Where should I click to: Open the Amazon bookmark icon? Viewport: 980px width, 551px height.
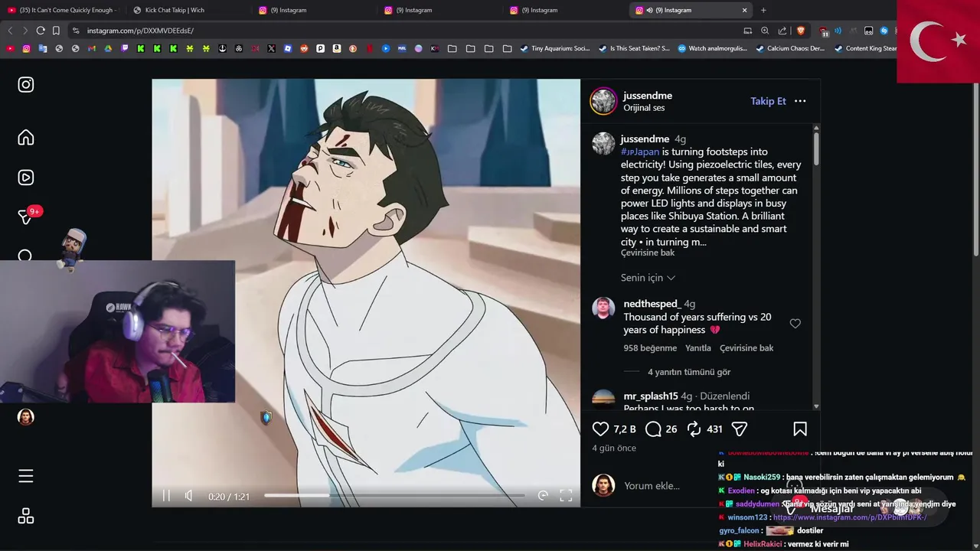click(337, 48)
